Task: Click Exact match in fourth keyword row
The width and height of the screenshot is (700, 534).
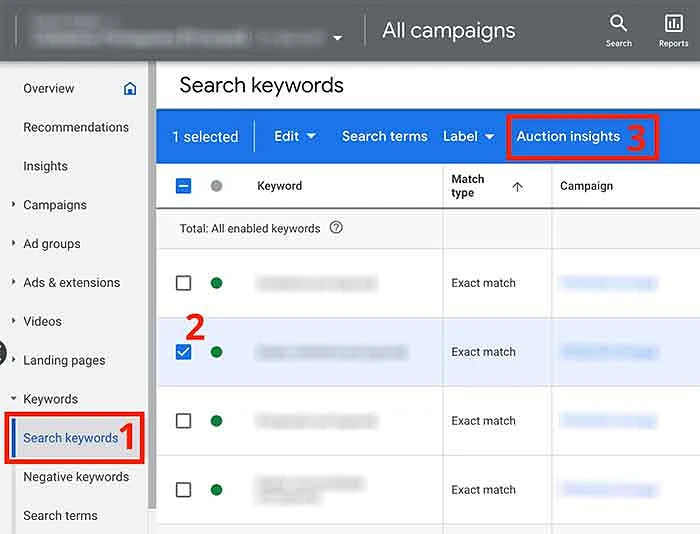Action: point(483,490)
